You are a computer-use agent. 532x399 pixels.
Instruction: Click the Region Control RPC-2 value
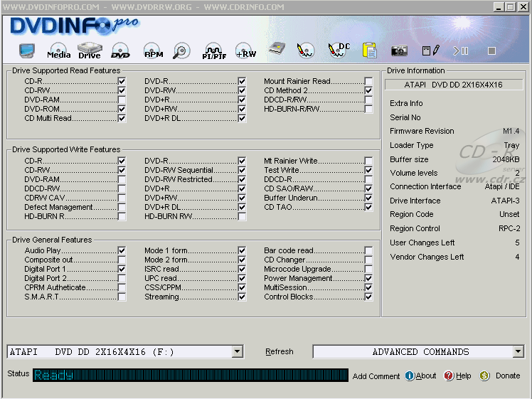pos(509,229)
